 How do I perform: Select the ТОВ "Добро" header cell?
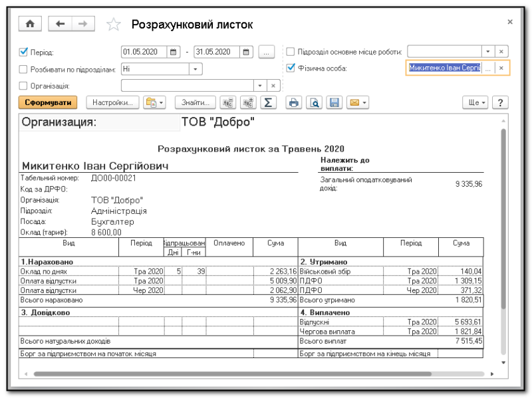pos(218,122)
